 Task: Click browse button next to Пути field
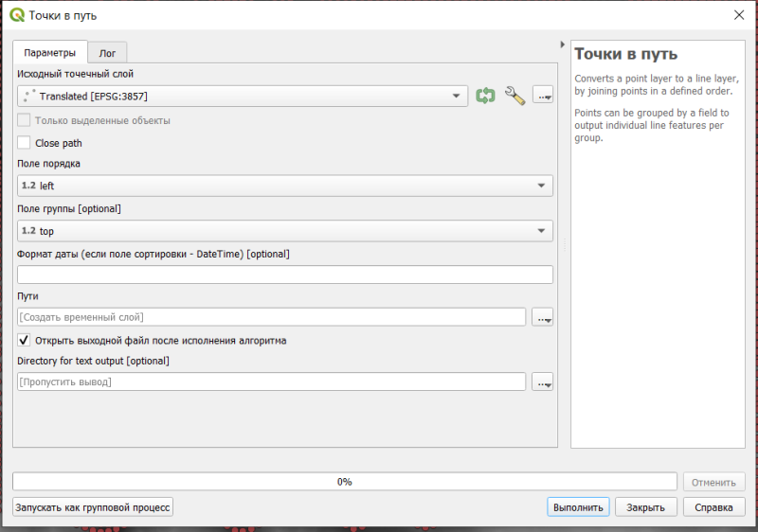(542, 317)
